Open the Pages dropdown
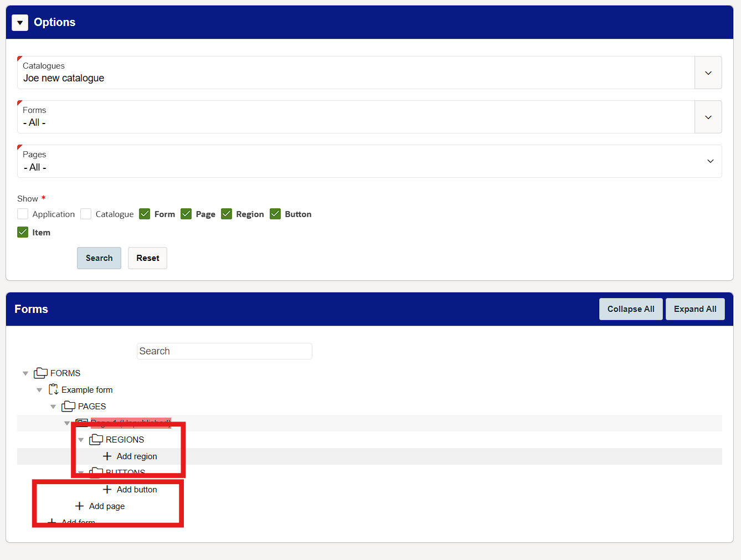The image size is (741, 560). click(x=710, y=161)
